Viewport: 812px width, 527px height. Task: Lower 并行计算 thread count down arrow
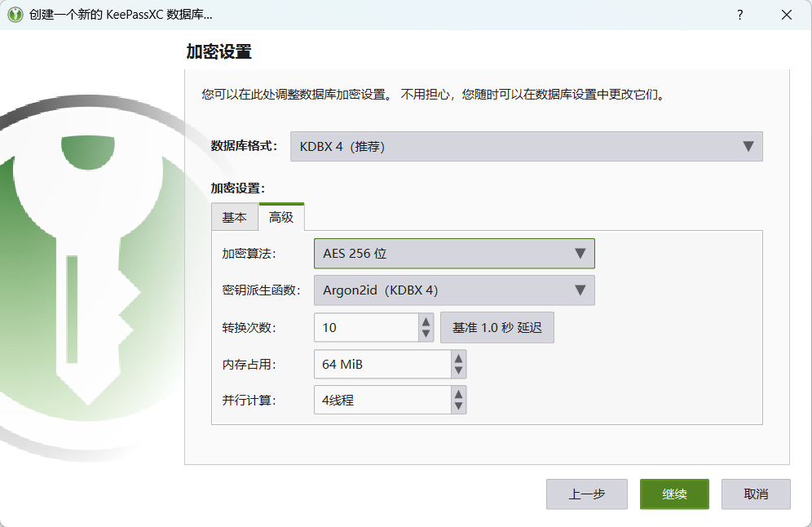click(x=458, y=406)
